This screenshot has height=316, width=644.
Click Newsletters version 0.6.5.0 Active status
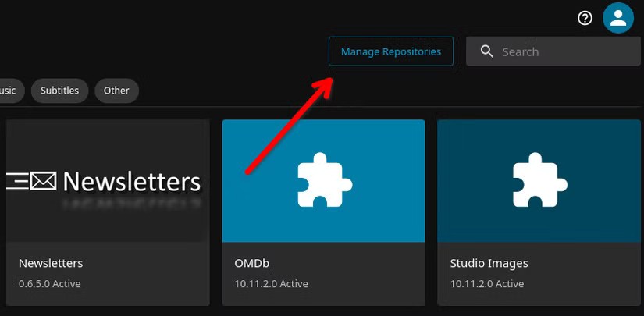(x=49, y=283)
